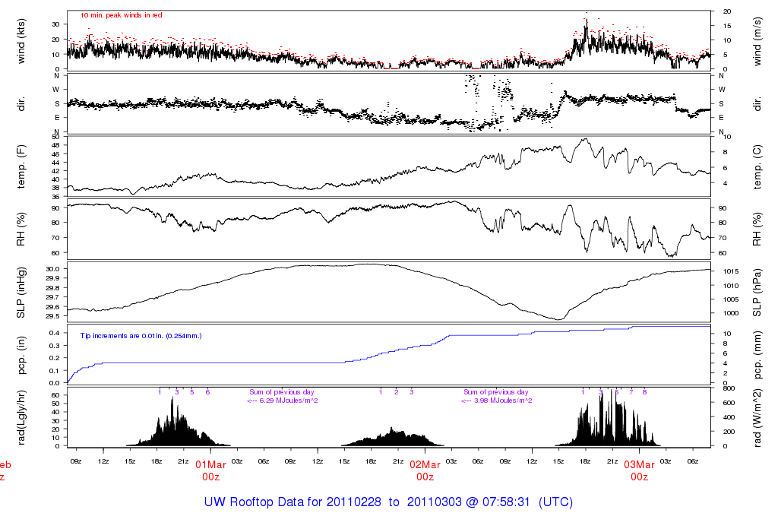Click the lowest point of the SLP curve
Image resolution: width=778 pixels, height=532 pixels.
(x=558, y=320)
